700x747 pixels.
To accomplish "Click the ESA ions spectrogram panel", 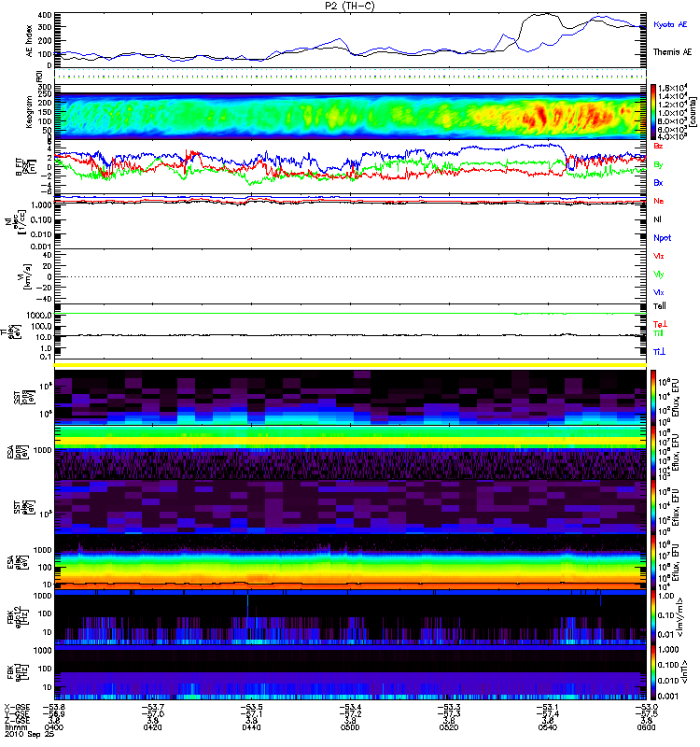I will [350, 452].
